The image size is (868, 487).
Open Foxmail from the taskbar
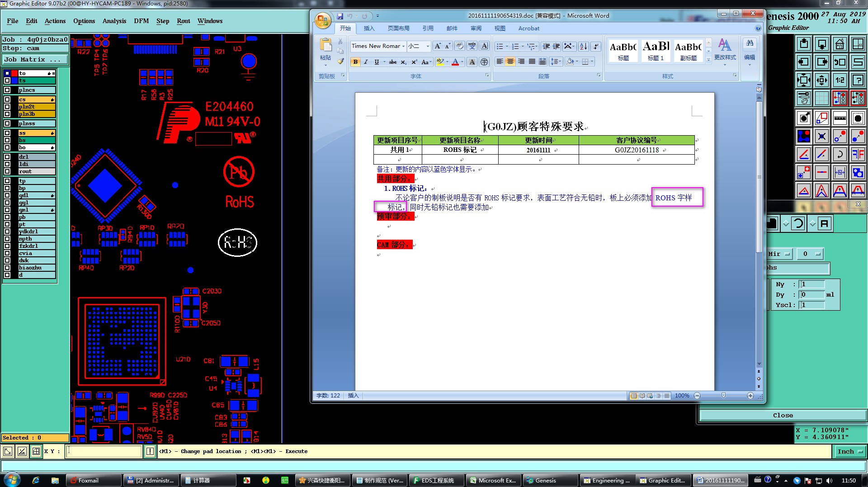click(94, 480)
